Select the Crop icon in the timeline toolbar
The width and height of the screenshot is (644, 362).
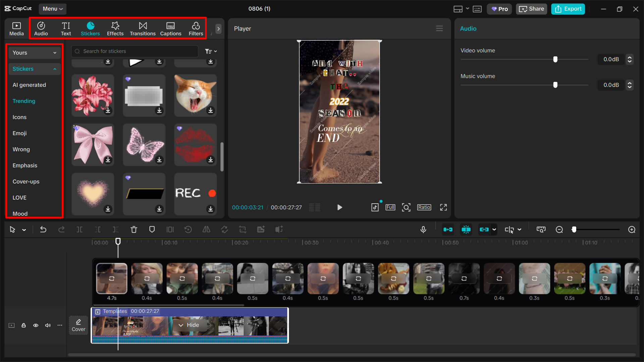243,229
